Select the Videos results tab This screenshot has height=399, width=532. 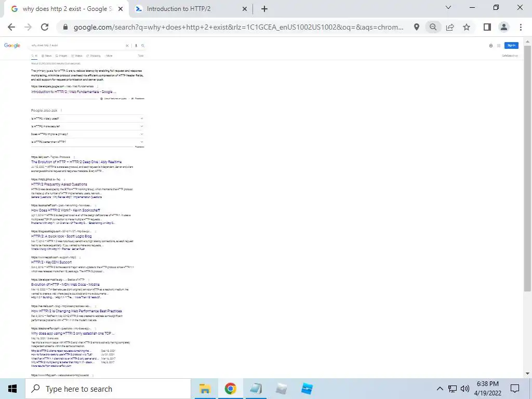[x=77, y=56]
